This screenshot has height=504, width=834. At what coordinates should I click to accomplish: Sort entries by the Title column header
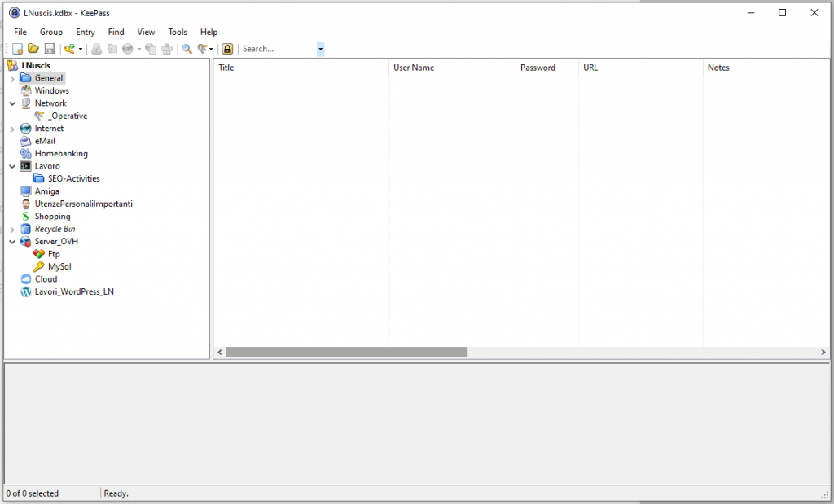pos(301,68)
